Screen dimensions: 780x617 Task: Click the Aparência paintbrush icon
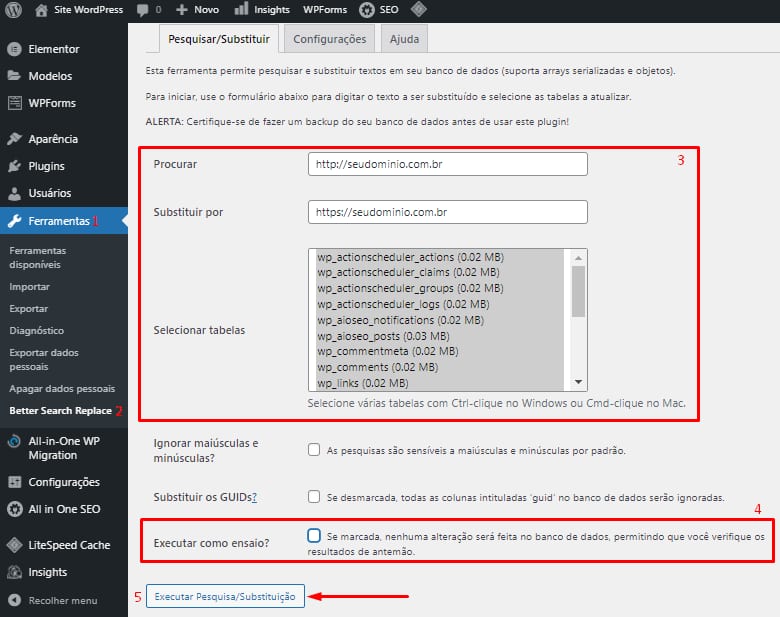tap(14, 138)
